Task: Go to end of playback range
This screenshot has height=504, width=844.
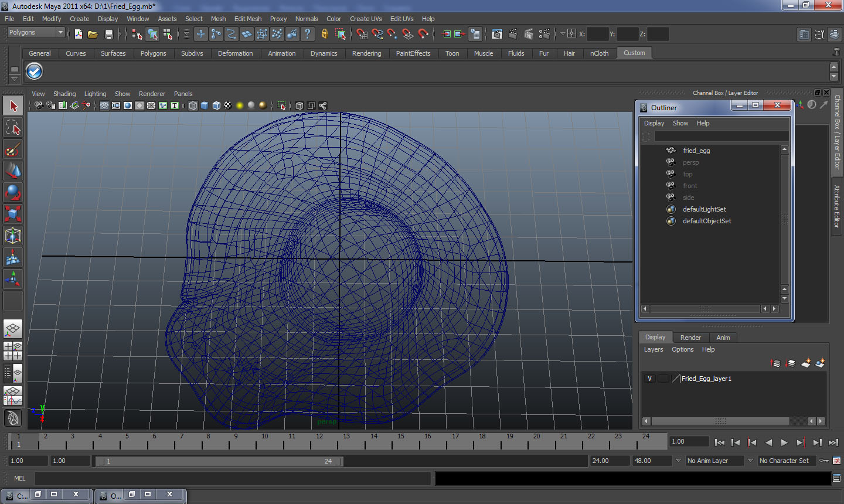Action: (x=833, y=442)
